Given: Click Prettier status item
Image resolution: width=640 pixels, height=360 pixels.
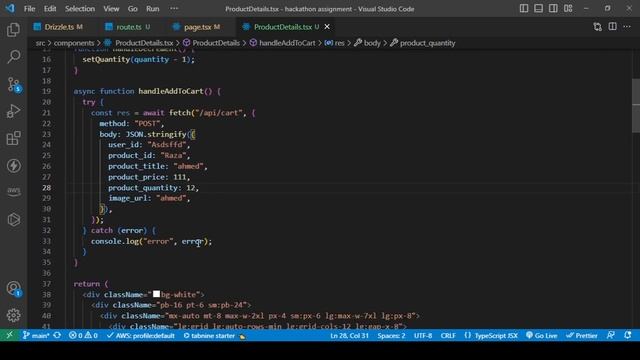Looking at the screenshot, I should click(x=582, y=336).
